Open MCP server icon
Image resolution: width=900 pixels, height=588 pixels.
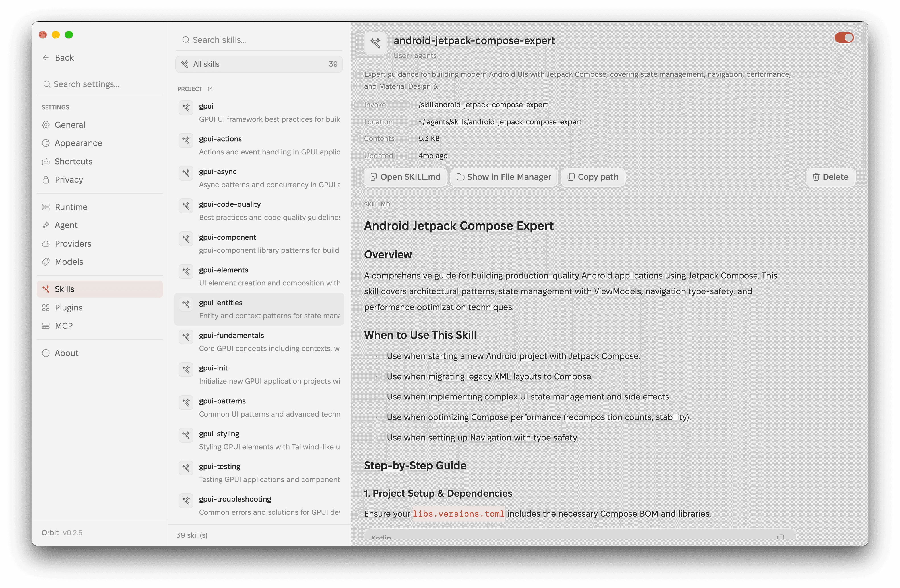[46, 326]
